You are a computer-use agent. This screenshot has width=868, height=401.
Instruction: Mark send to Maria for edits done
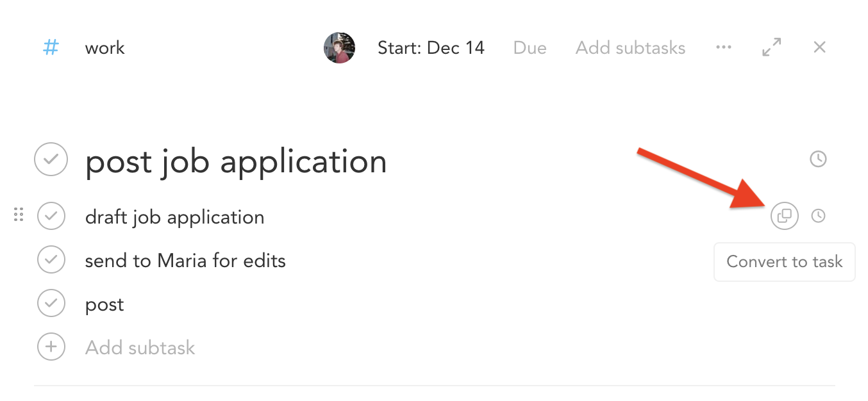pyautogui.click(x=51, y=259)
